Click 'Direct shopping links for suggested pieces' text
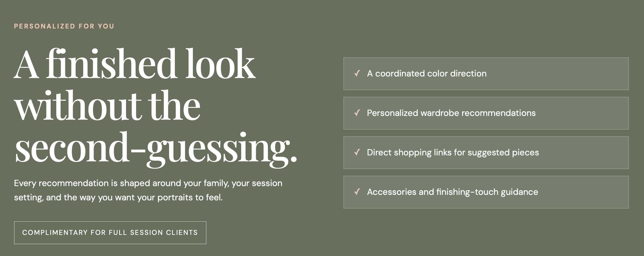This screenshot has height=256, width=644. (x=453, y=152)
